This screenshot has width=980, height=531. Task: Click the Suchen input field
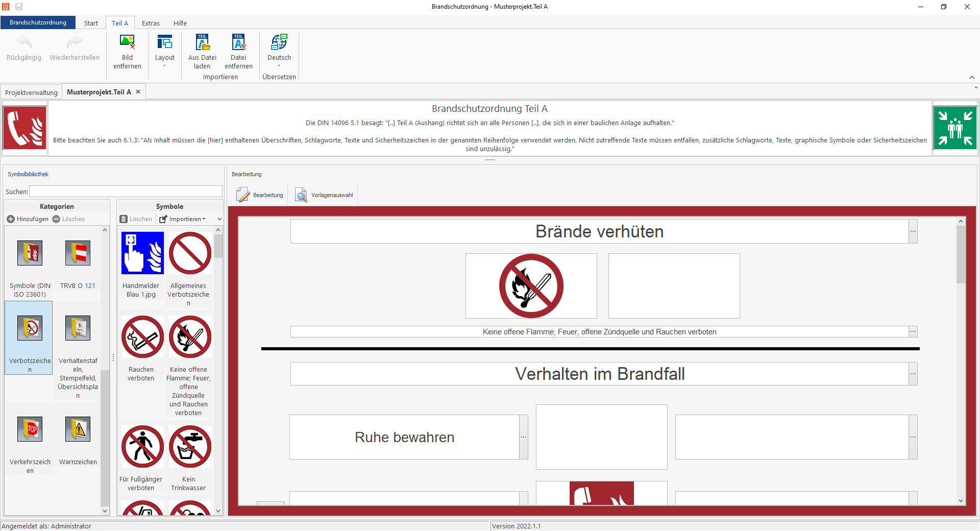click(x=126, y=191)
